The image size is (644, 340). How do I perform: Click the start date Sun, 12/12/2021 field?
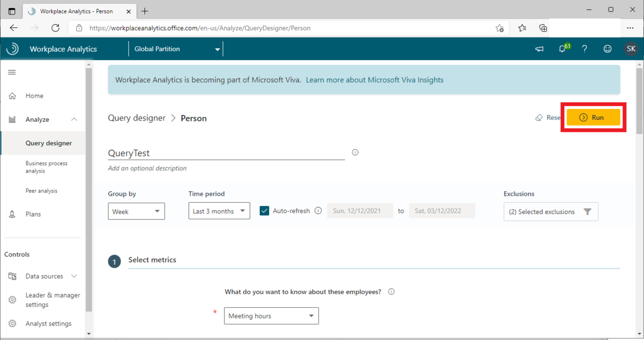pos(361,211)
